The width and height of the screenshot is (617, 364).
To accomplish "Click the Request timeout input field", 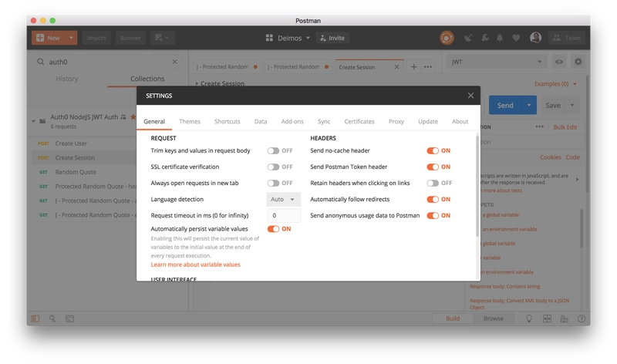I will (x=284, y=216).
